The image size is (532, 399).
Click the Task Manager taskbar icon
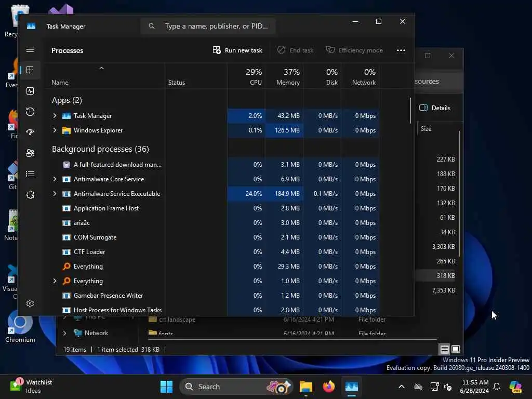[x=352, y=387]
